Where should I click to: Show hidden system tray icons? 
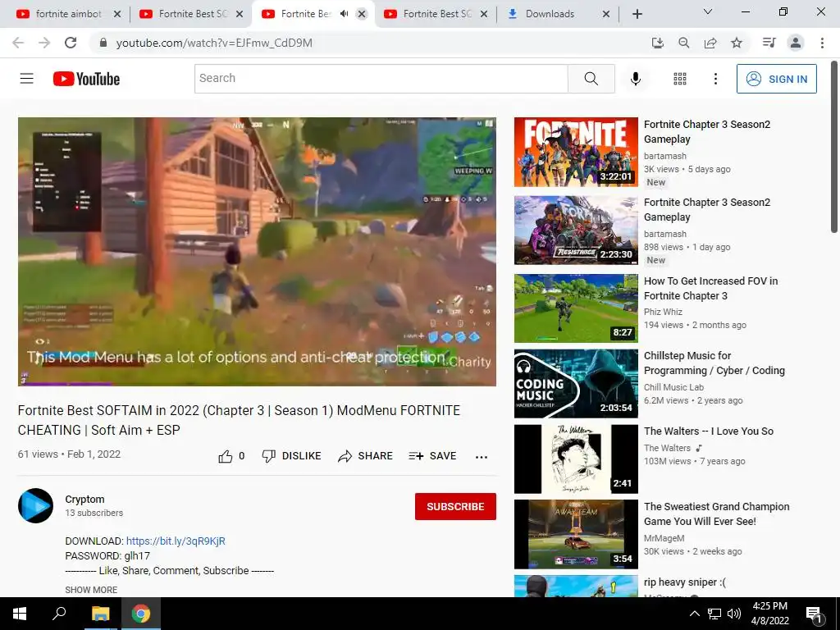694,614
